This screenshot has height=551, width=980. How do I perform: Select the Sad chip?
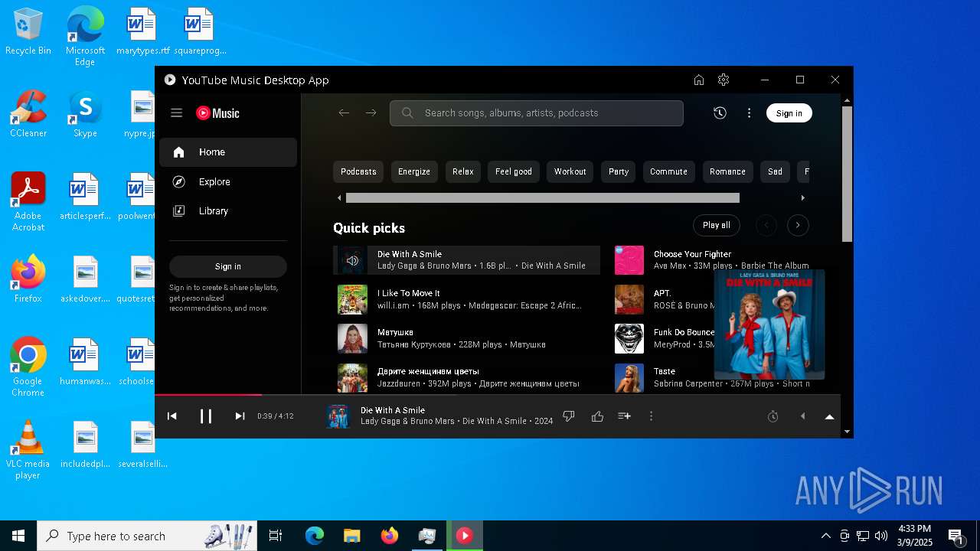pyautogui.click(x=775, y=172)
